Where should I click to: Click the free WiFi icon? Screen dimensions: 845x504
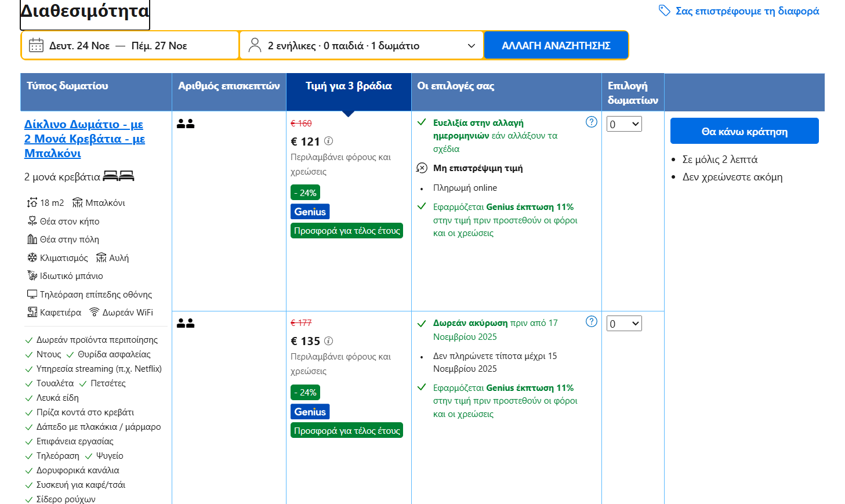94,312
